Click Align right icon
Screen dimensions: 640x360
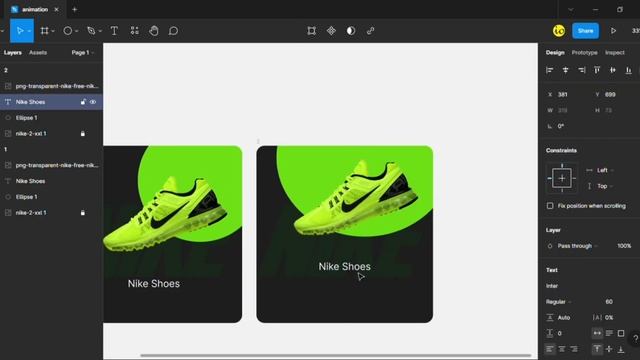coord(581,70)
